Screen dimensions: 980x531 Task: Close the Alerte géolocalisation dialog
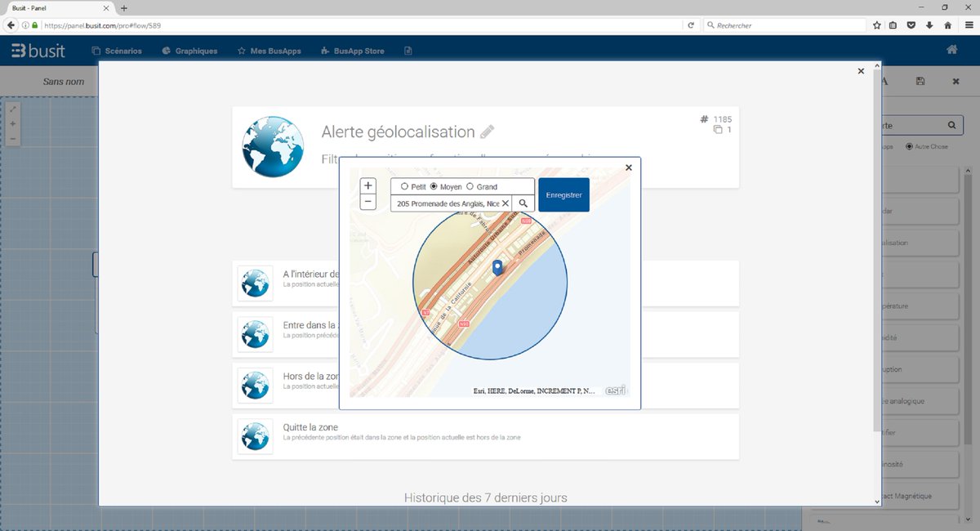click(861, 71)
